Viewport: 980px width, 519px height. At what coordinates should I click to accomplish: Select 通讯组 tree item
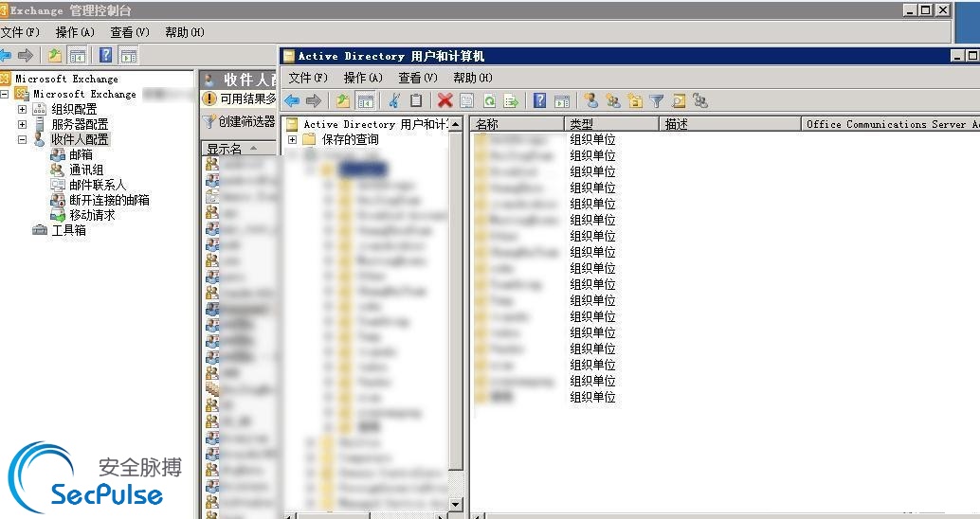pyautogui.click(x=86, y=170)
